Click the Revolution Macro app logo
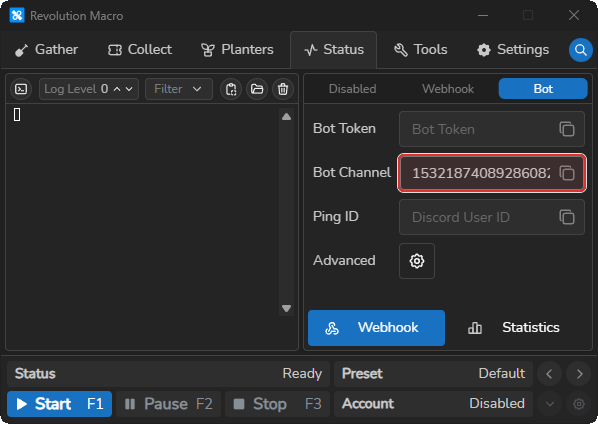598x424 pixels. (x=17, y=16)
